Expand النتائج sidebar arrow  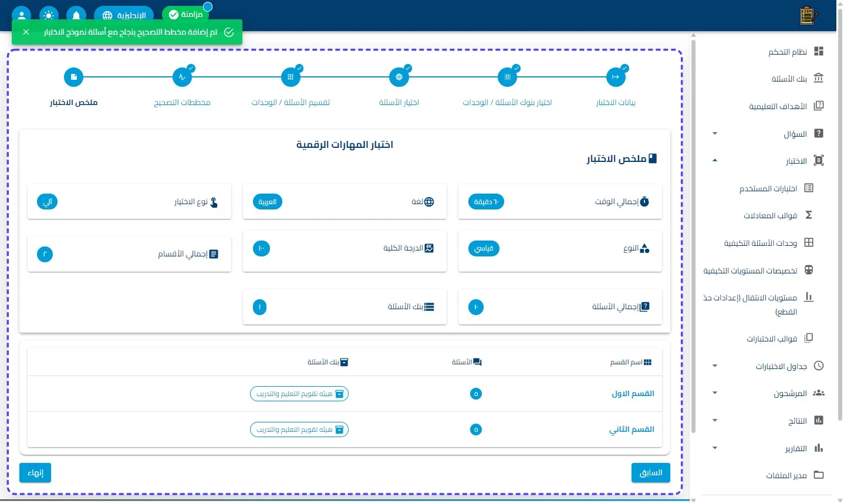click(x=715, y=421)
